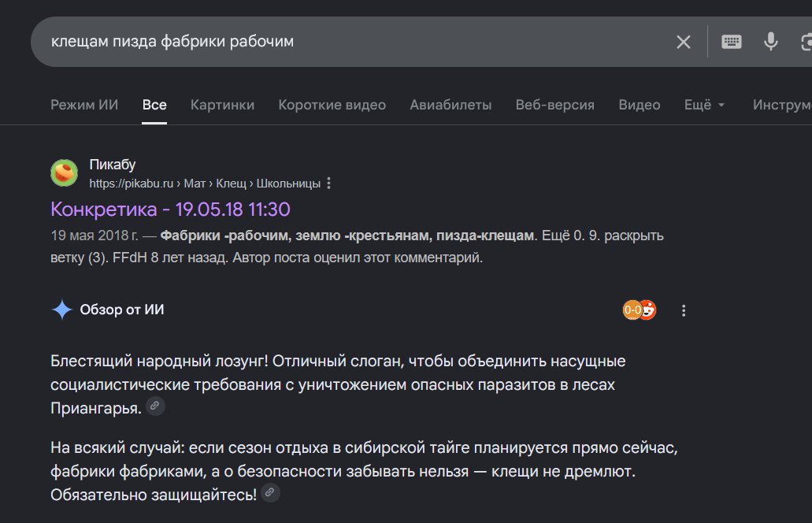The width and height of the screenshot is (812, 523).
Task: Click the source link icon after Приангарья
Action: (155, 406)
